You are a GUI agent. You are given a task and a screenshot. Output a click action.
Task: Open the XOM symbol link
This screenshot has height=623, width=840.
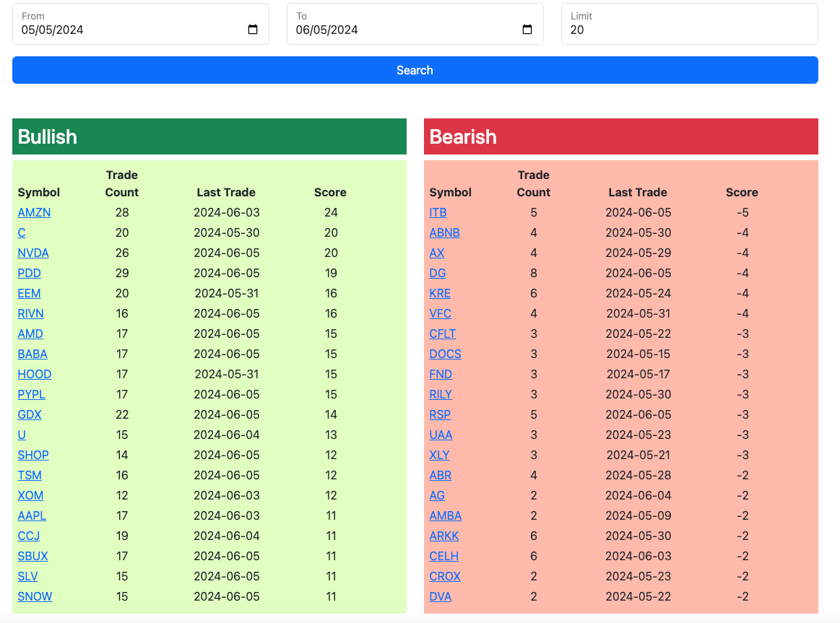pos(30,496)
